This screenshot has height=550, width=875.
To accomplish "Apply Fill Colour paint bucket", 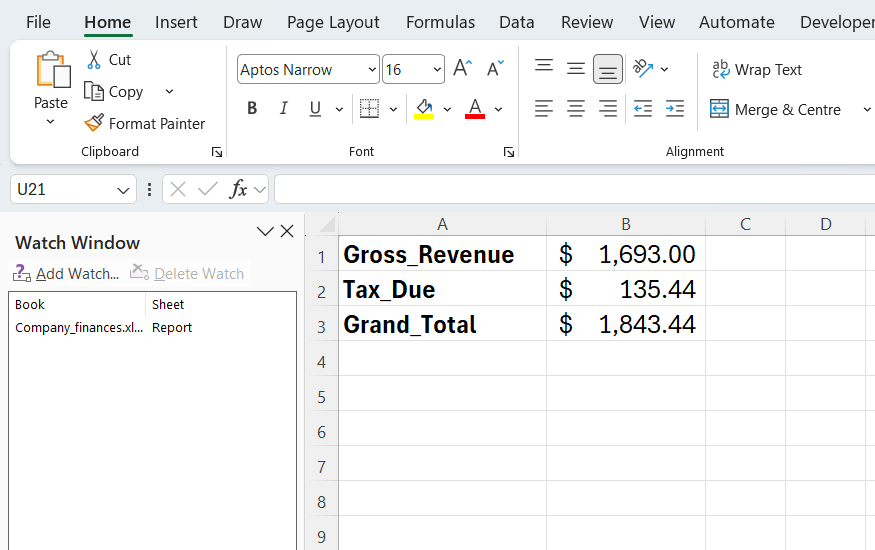I will (x=424, y=109).
